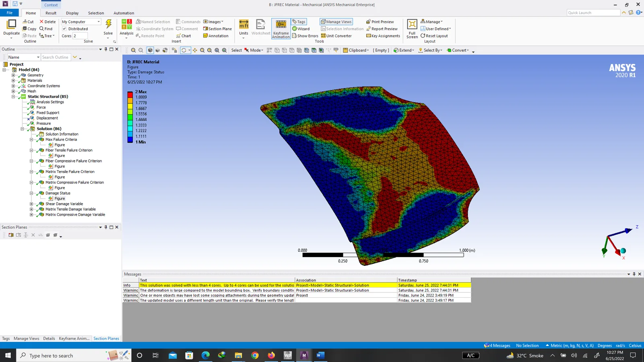Select Max Failure Criteria tree item
This screenshot has width=644, height=362.
point(61,140)
